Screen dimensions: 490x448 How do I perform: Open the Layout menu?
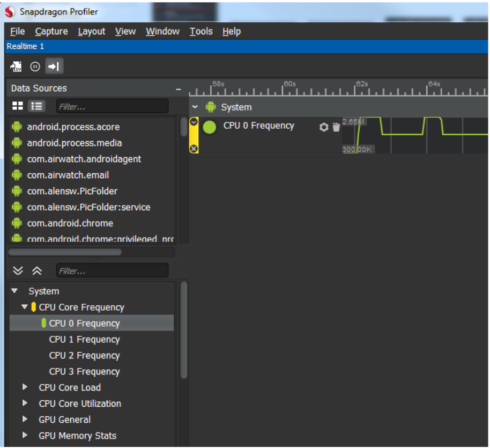coord(92,31)
